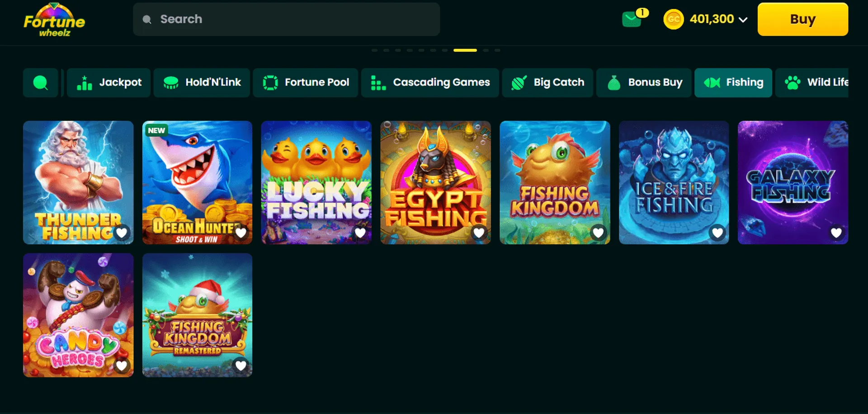Screen dimensions: 868x414
Task: Favorite Lucky Fishing with its heart icon
Action: tap(360, 233)
